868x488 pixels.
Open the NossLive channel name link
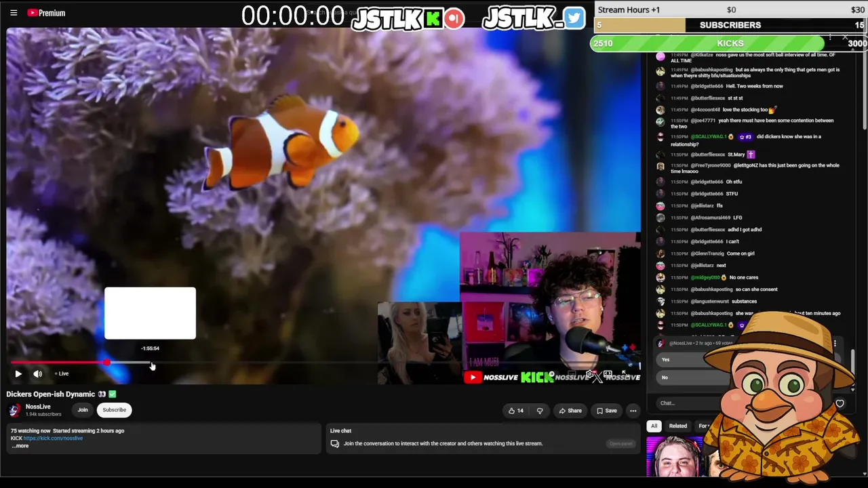38,407
